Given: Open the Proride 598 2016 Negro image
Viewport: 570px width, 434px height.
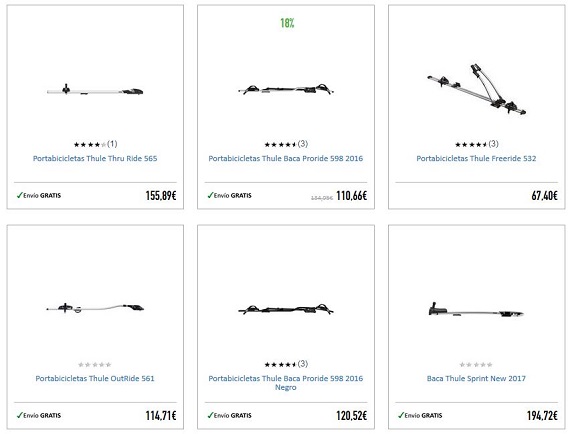Looking at the screenshot, I should coord(286,309).
